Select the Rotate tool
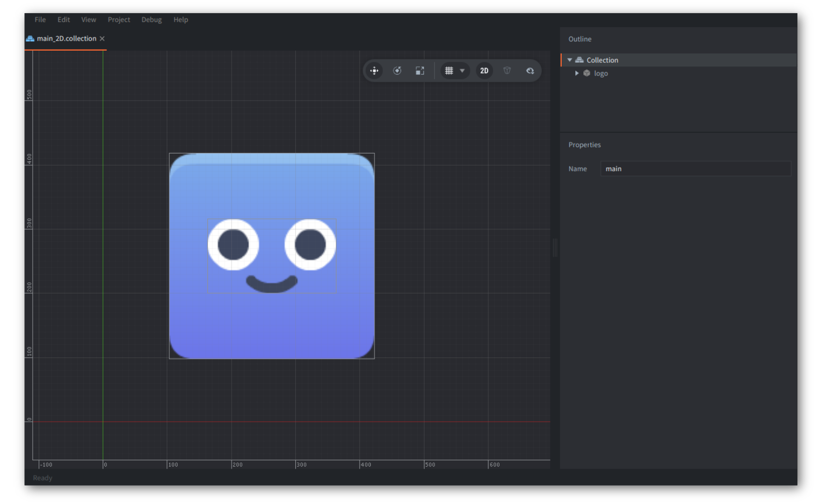827x504 pixels. pos(397,71)
